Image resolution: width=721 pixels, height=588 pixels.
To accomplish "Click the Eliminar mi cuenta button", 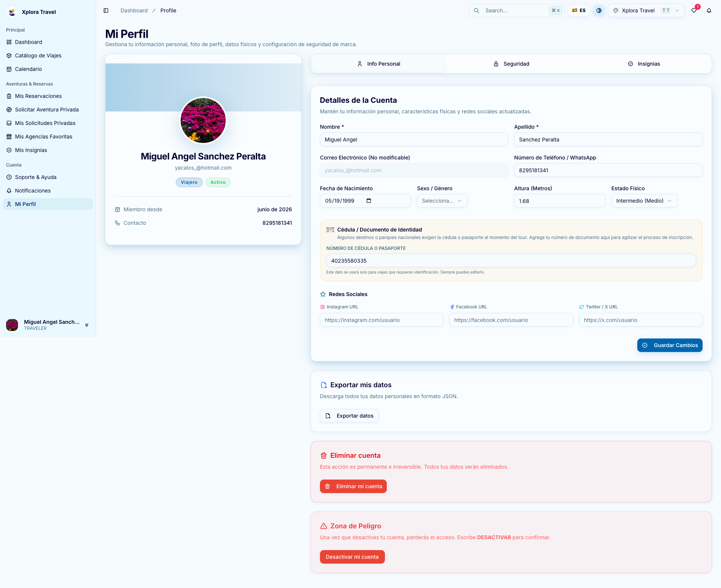I will (353, 486).
